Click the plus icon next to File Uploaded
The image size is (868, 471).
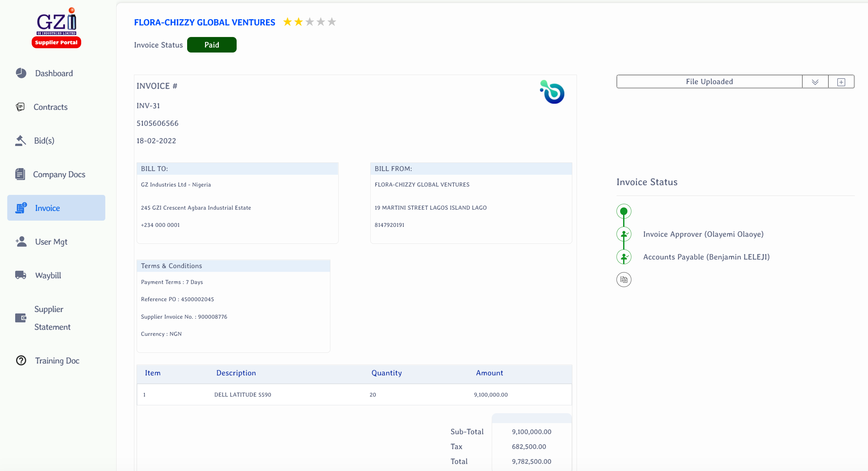coord(841,81)
